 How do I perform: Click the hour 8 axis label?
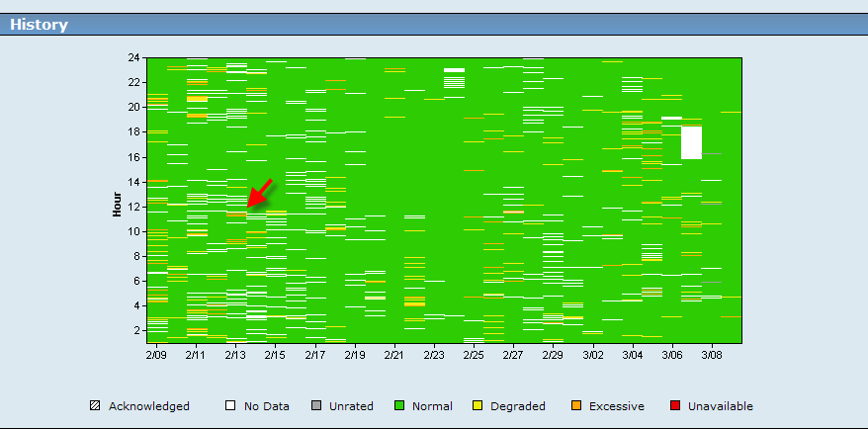coord(136,256)
